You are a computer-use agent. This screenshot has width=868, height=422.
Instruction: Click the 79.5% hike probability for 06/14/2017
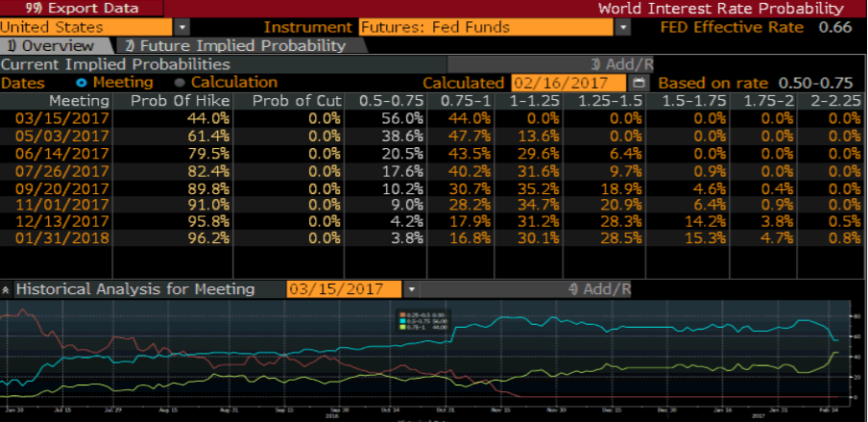208,153
